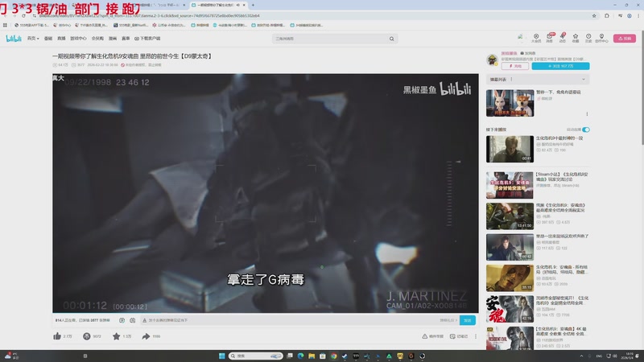644x362 pixels.
Task: Open the 弹幕礼仪 etiquette link
Action: click(448, 320)
